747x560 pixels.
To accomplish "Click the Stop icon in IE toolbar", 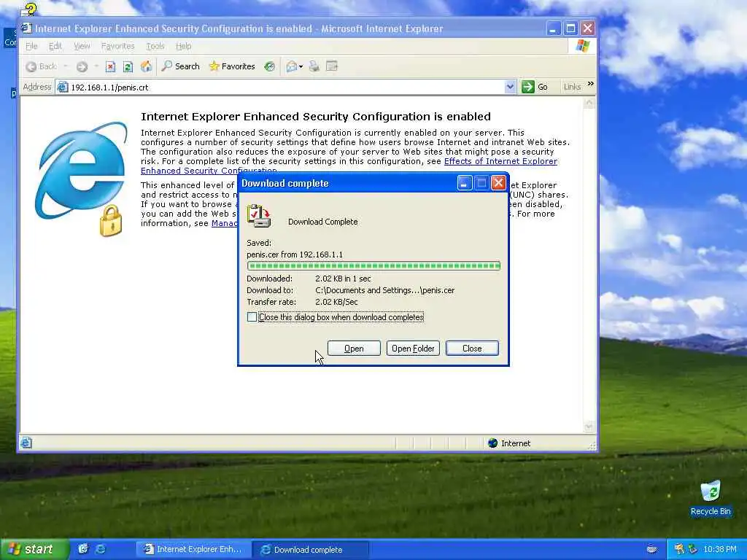I will 111,66.
